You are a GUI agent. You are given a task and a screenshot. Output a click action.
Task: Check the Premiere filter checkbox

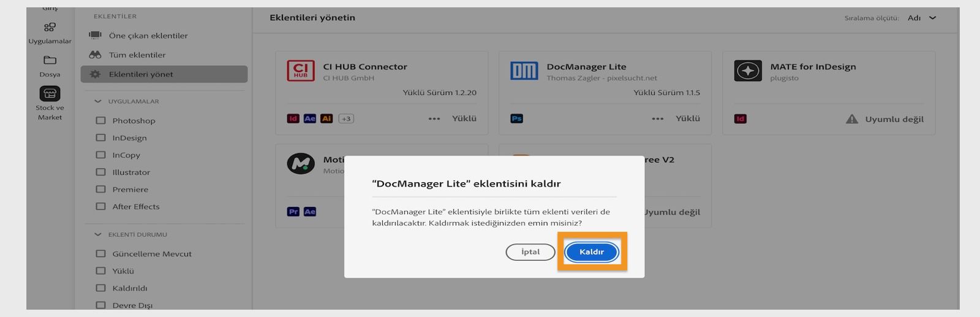click(x=100, y=189)
